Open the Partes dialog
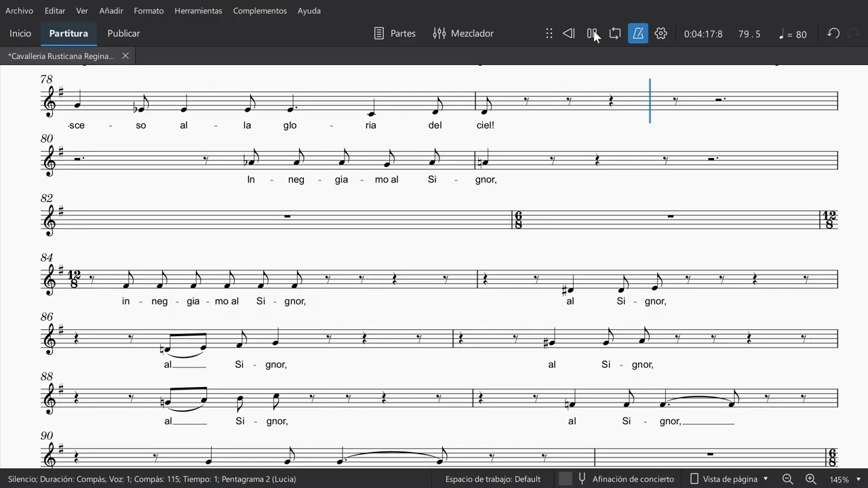The image size is (868, 488). (395, 33)
